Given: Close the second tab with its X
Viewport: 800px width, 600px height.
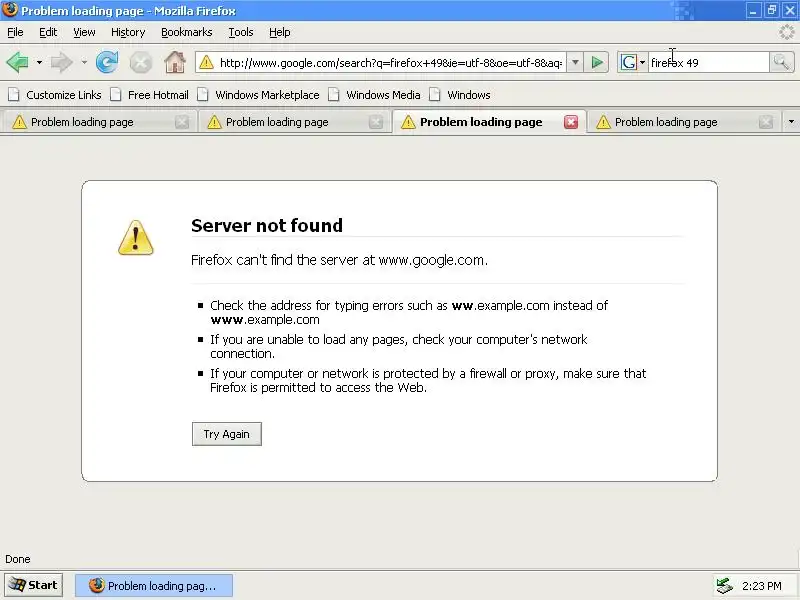Looking at the screenshot, I should tap(376, 122).
